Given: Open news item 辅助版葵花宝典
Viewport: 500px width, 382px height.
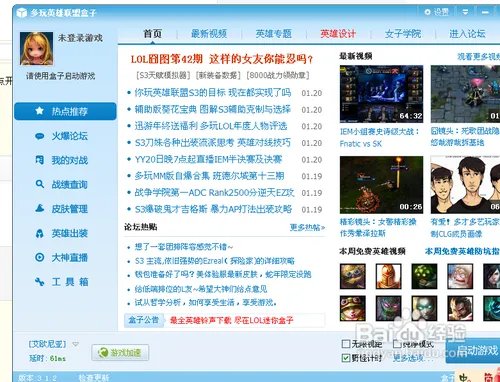Looking at the screenshot, I should click(x=213, y=109).
